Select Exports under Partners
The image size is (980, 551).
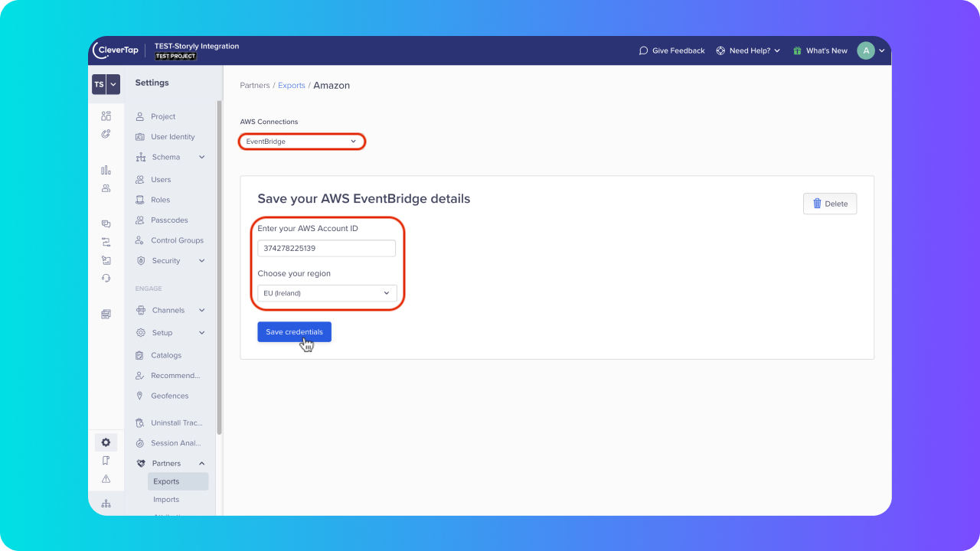178,481
